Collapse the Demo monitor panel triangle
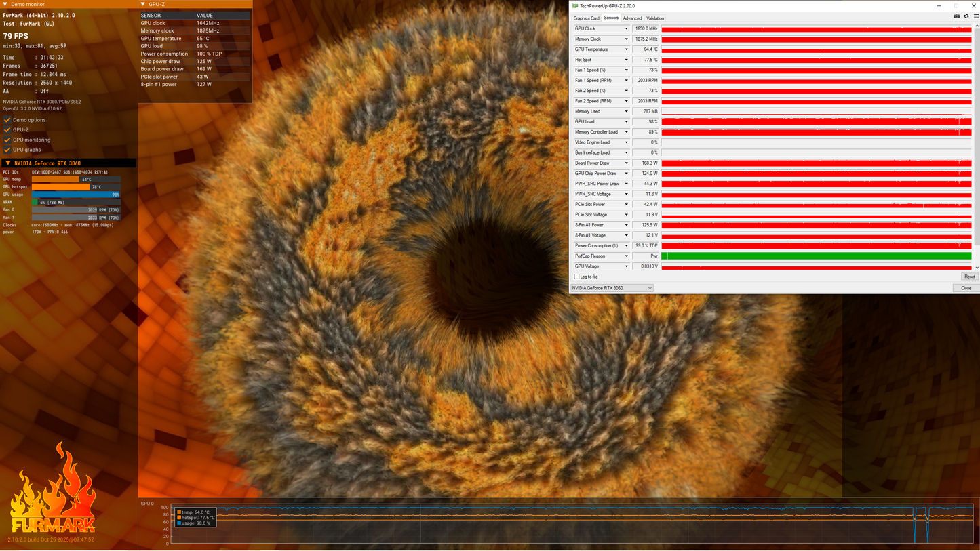Viewport: 980px width, 551px height. (5, 4)
